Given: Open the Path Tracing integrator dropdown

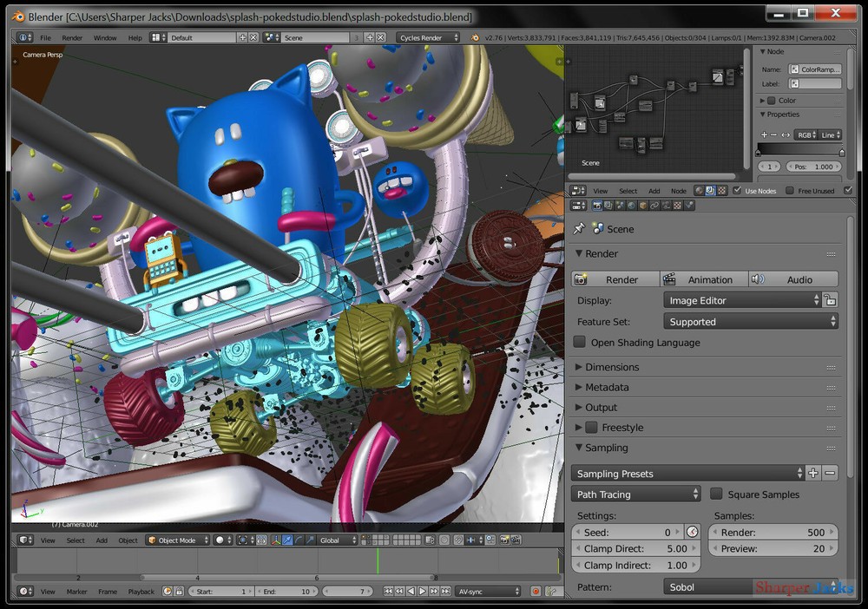Looking at the screenshot, I should click(x=636, y=494).
